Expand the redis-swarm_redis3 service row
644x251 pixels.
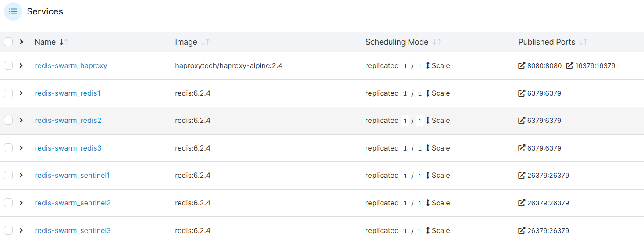coord(21,148)
